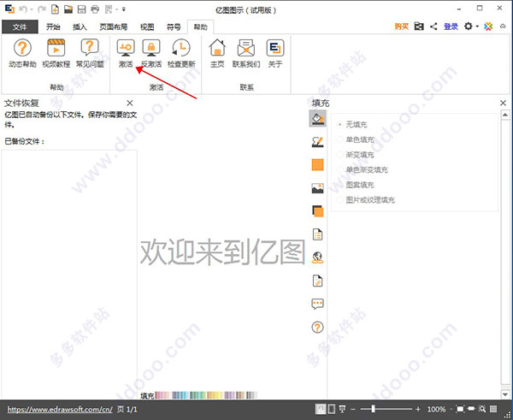513x420 pixels.
Task: Click the redo icon in title bar
Action: pyautogui.click(x=42, y=9)
